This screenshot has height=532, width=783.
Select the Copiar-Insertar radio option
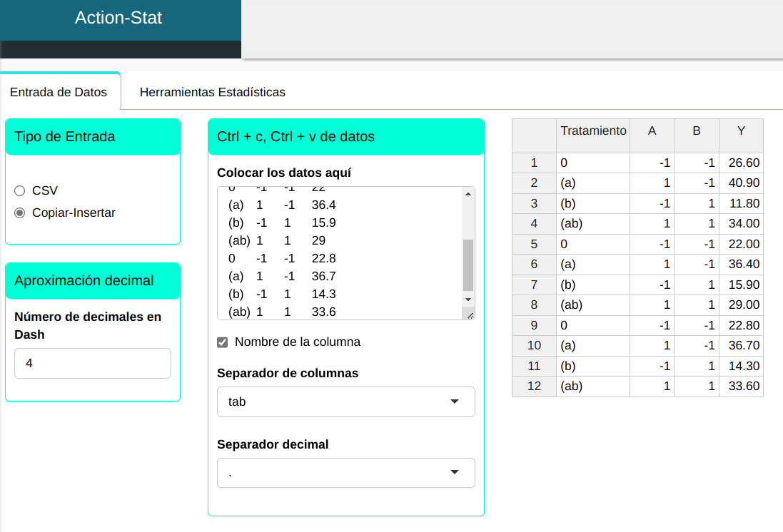tap(20, 213)
